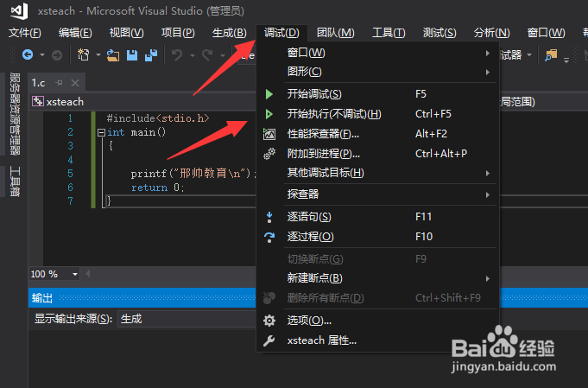Click the Visual Studio logo icon
The width and height of the screenshot is (588, 388).
click(19, 10)
